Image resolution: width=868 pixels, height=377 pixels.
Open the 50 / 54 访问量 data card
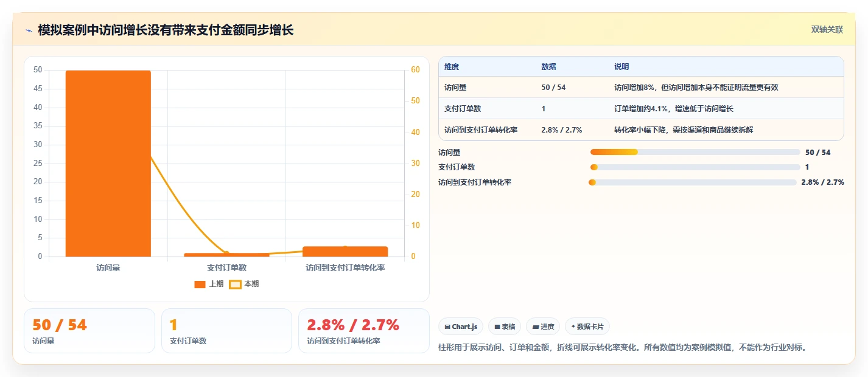point(89,331)
